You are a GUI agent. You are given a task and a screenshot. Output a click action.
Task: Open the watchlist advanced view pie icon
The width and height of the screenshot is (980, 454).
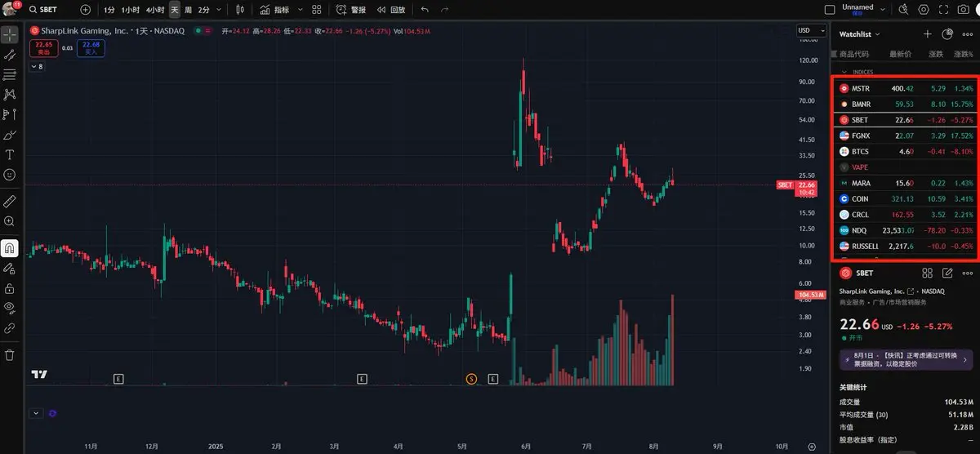coord(947,34)
